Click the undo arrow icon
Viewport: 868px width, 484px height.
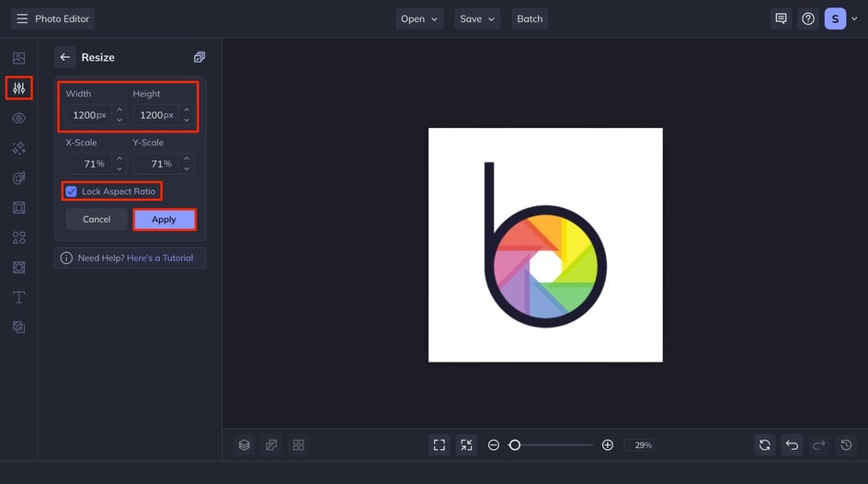(x=793, y=445)
